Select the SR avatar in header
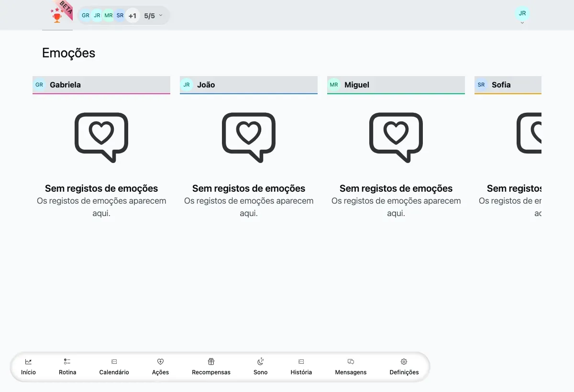 (120, 15)
